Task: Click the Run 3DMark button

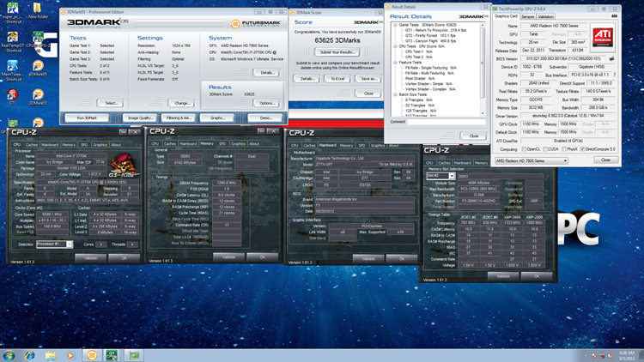Action: 87,117
